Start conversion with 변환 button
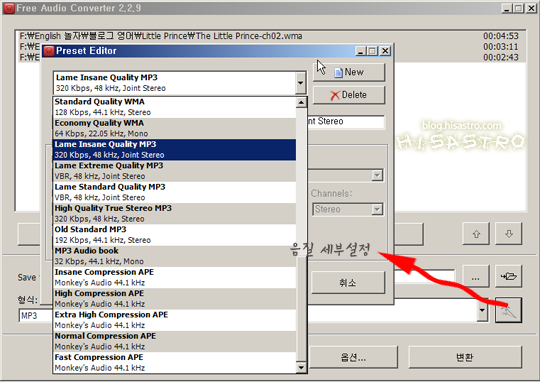The image size is (540, 382). tap(465, 357)
